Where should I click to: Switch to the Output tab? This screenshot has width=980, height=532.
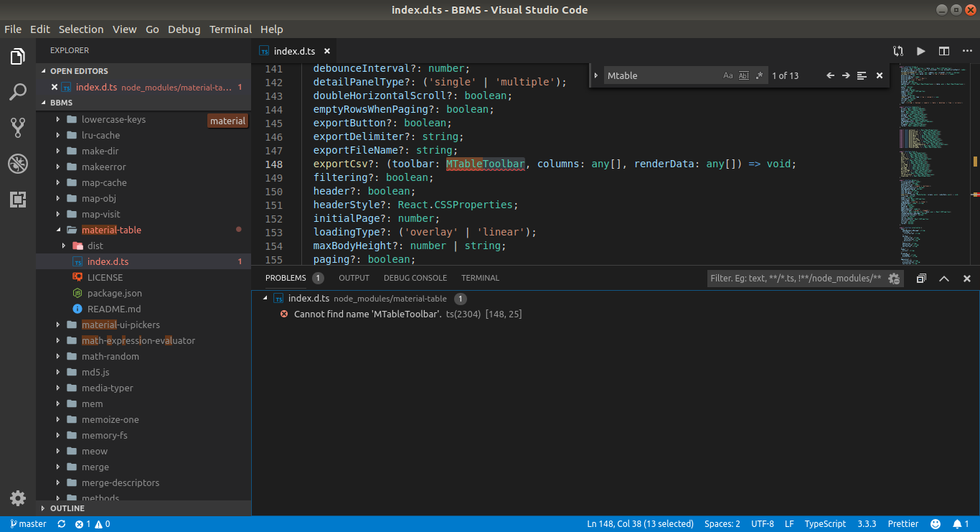354,278
